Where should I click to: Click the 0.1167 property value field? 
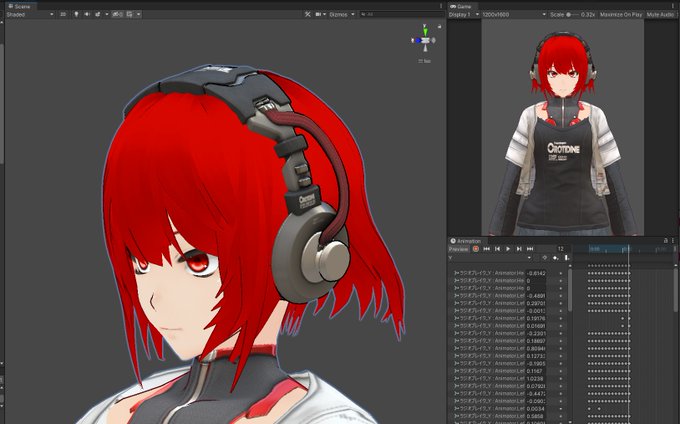pos(536,371)
